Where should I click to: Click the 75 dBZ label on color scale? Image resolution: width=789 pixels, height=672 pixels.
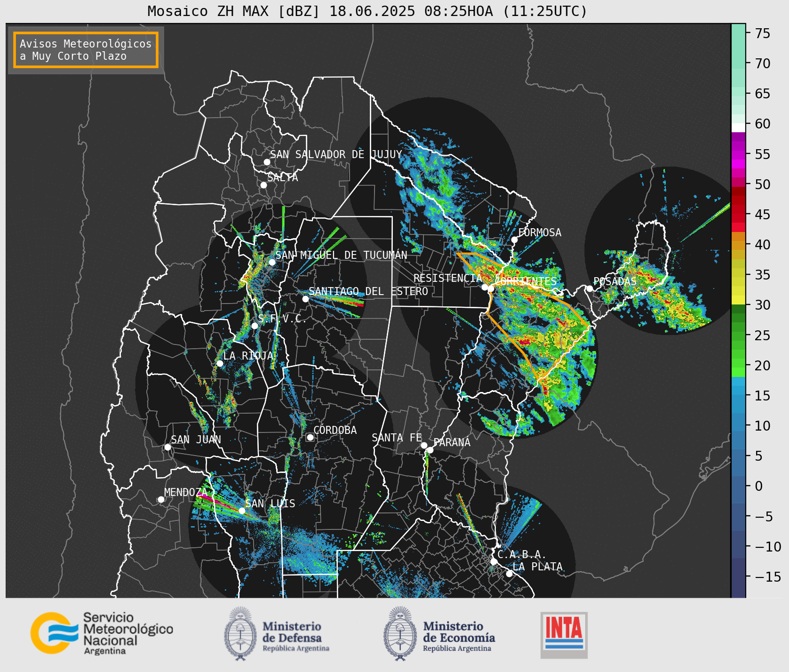point(763,33)
